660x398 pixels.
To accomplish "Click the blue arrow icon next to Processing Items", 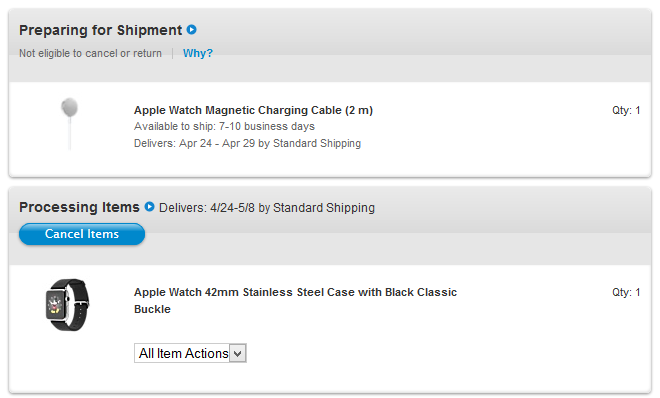I will pyautogui.click(x=149, y=207).
